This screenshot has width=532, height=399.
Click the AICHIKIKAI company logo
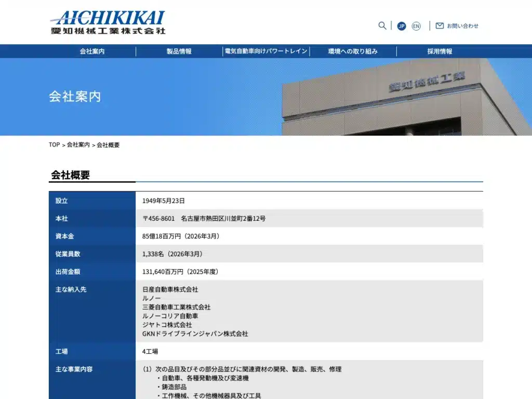(108, 22)
